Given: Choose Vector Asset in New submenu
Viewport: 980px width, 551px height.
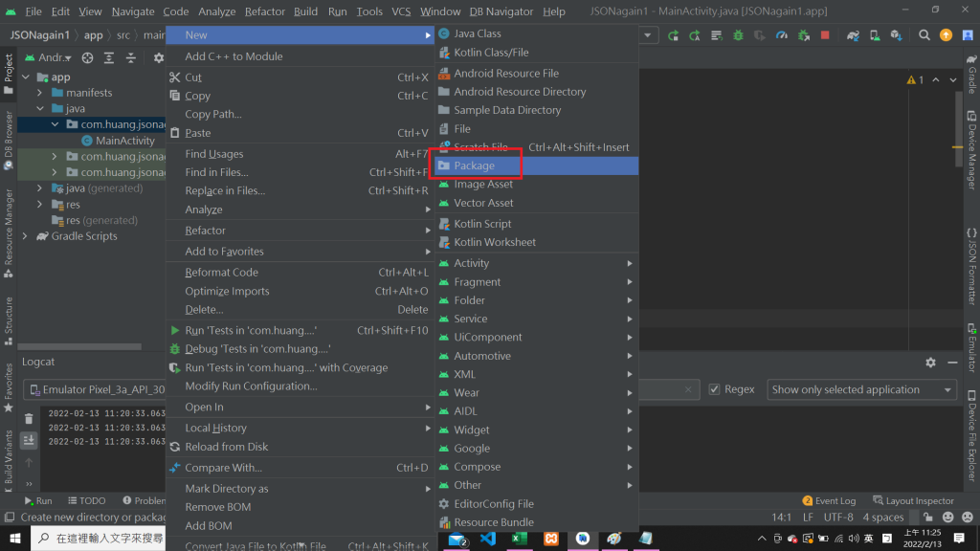Looking at the screenshot, I should coord(536,203).
